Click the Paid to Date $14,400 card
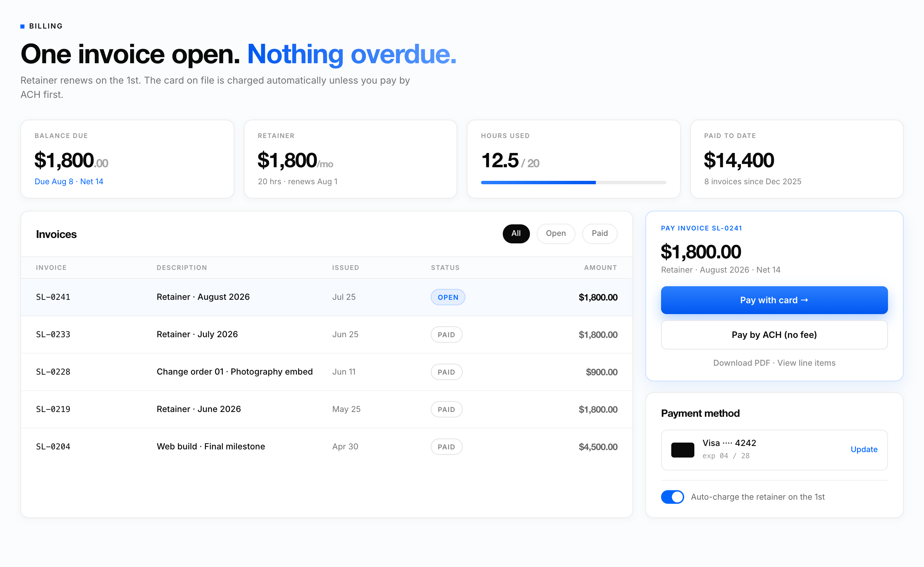The height and width of the screenshot is (567, 924). coord(797,159)
